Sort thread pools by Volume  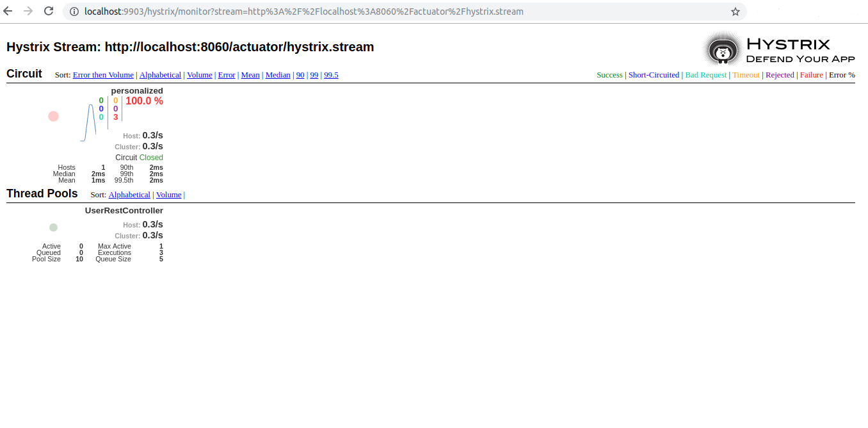[x=169, y=195]
